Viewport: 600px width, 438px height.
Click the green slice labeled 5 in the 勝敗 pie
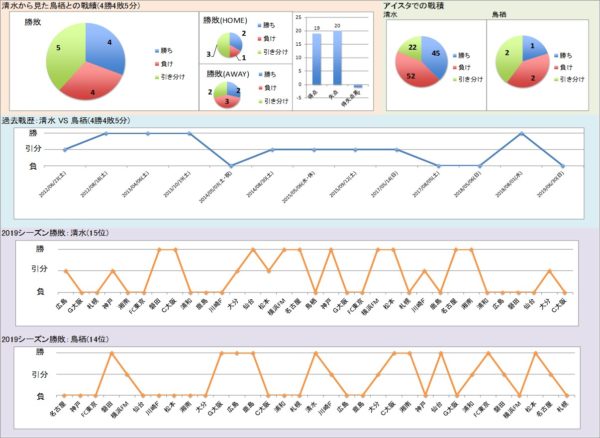62,50
